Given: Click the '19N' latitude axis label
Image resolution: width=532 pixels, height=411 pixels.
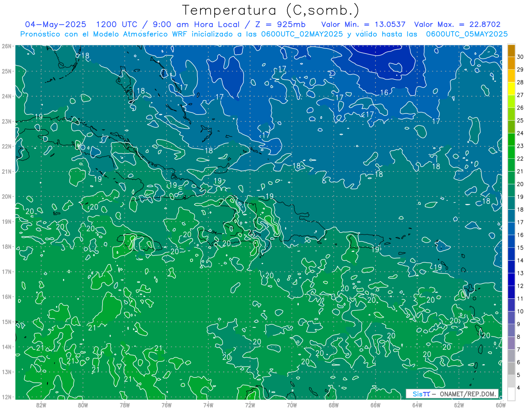Looking at the screenshot, I should pos(6,221).
